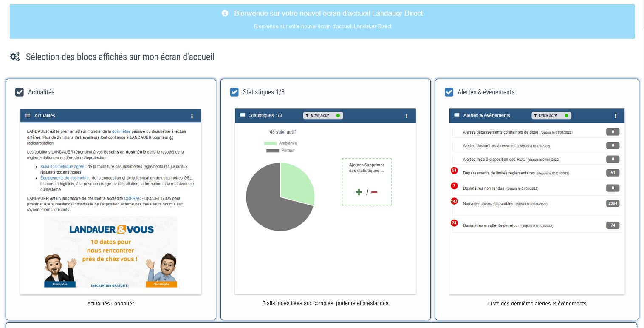644x328 pixels.
Task: Open the Équipements de dosimétrie link
Action: tap(65, 178)
